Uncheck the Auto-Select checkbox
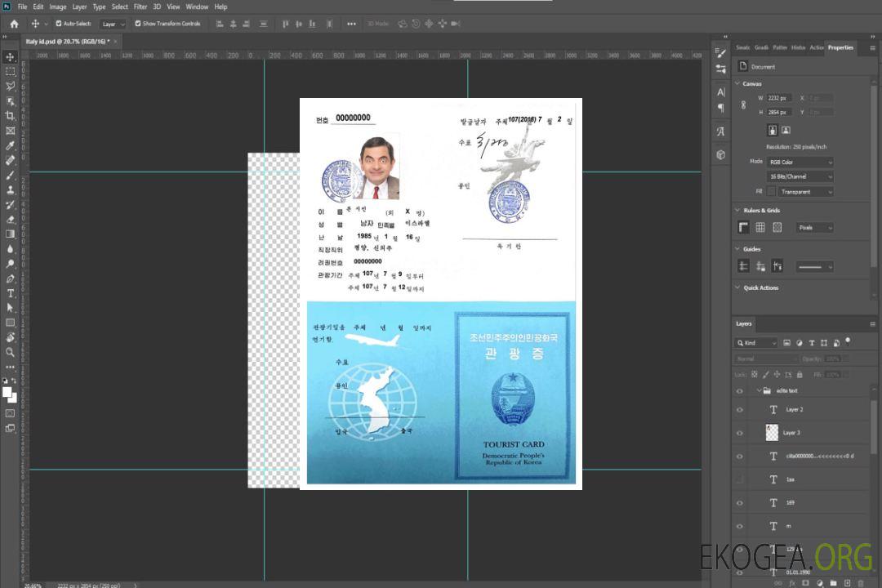The width and height of the screenshot is (882, 588). pyautogui.click(x=59, y=24)
